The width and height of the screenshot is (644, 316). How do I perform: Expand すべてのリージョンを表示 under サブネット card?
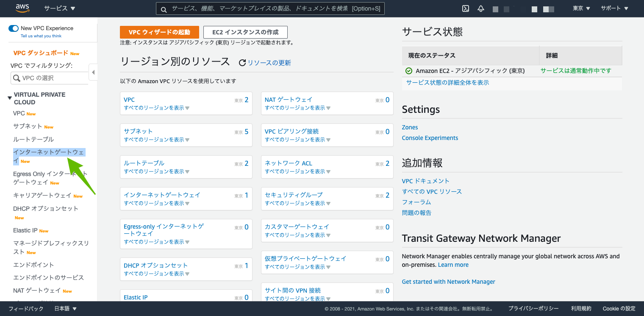point(157,140)
